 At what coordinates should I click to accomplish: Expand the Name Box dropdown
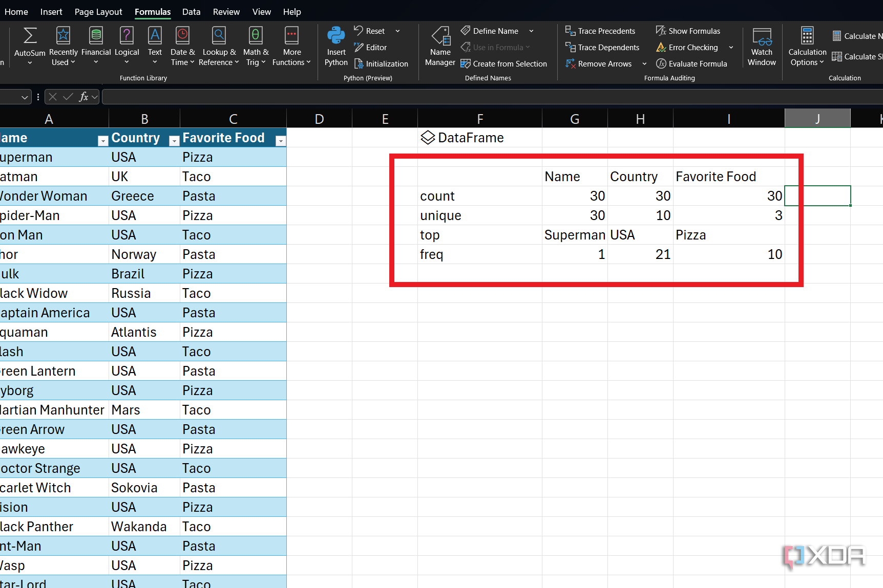[24, 97]
